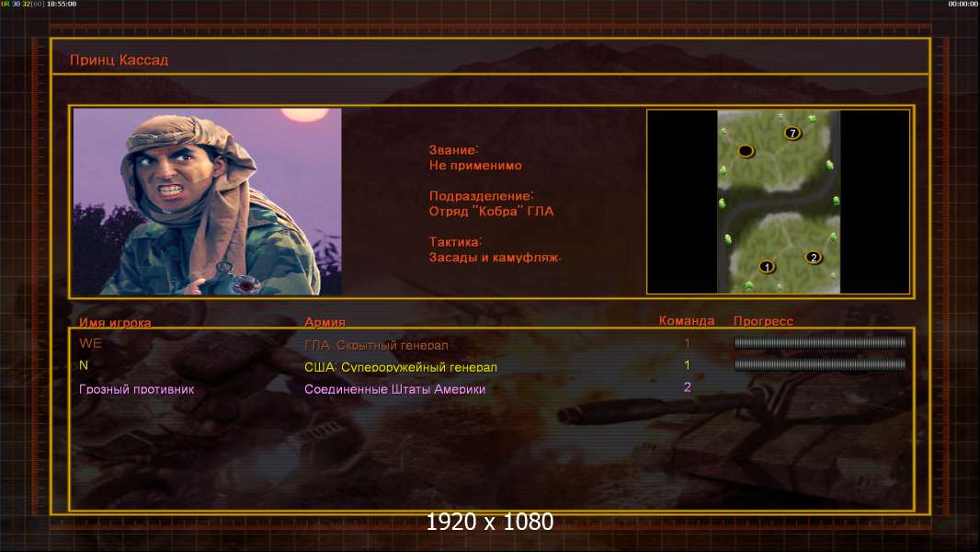Click start position marker 7 on minimap
980x552 pixels.
(x=792, y=133)
